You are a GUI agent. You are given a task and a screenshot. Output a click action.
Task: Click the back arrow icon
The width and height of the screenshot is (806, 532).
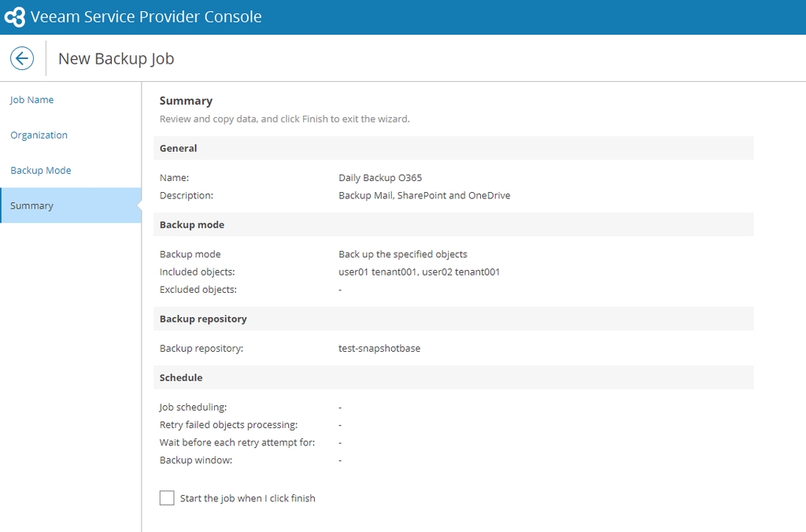(x=22, y=58)
